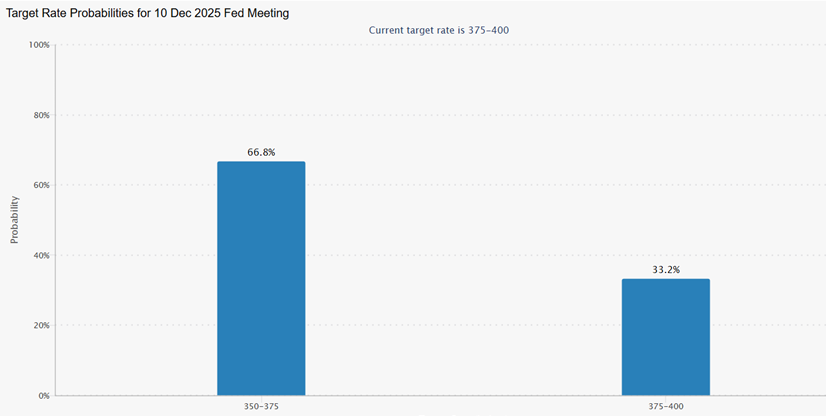
Task: Click the blue 350-375 probability bar
Action: [261, 278]
